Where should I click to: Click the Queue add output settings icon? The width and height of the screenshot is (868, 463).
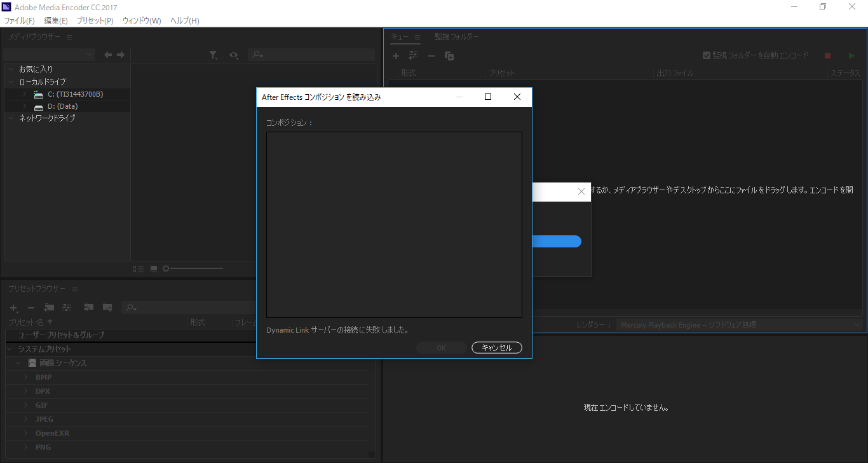(x=414, y=56)
